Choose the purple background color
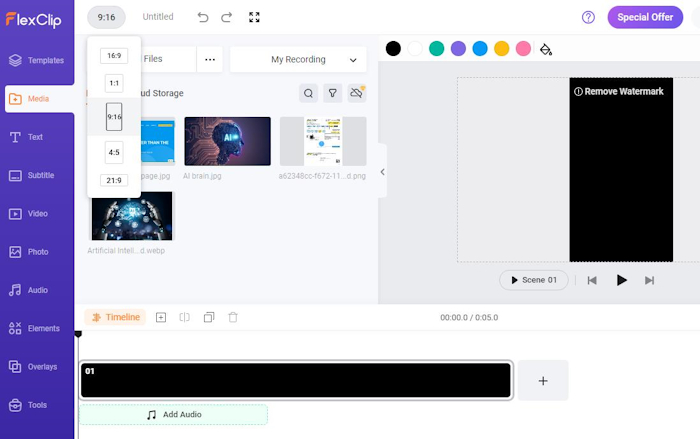This screenshot has height=439, width=700. pos(458,49)
